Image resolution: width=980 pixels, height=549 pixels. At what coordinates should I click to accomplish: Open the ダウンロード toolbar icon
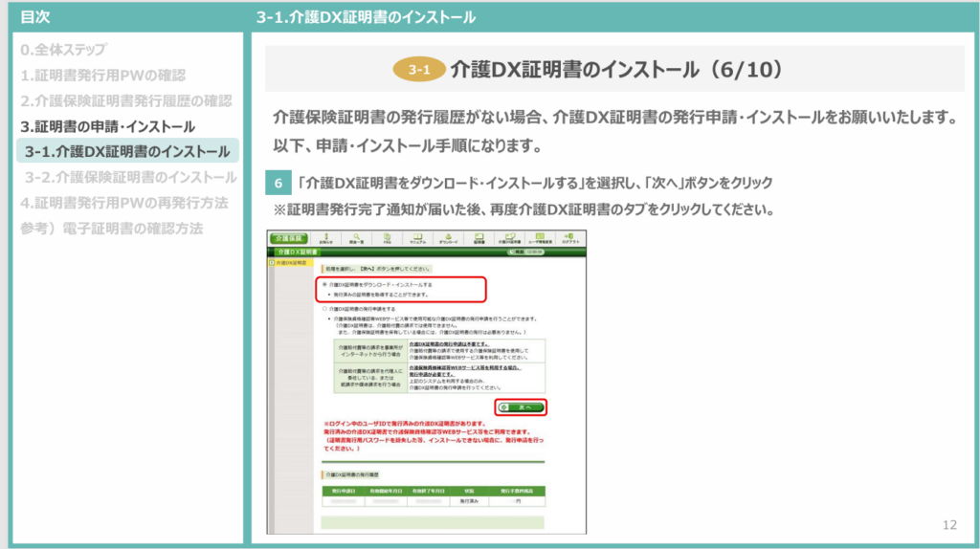point(448,238)
